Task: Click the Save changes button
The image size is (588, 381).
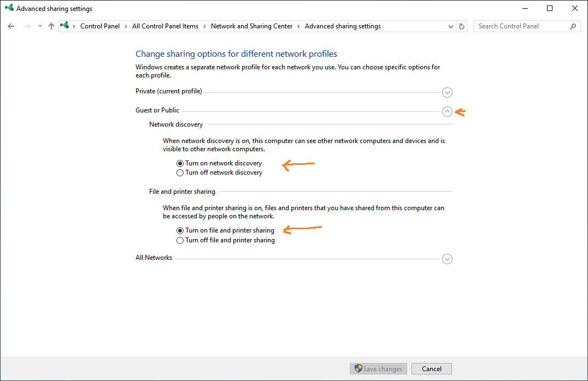Action: pos(378,368)
